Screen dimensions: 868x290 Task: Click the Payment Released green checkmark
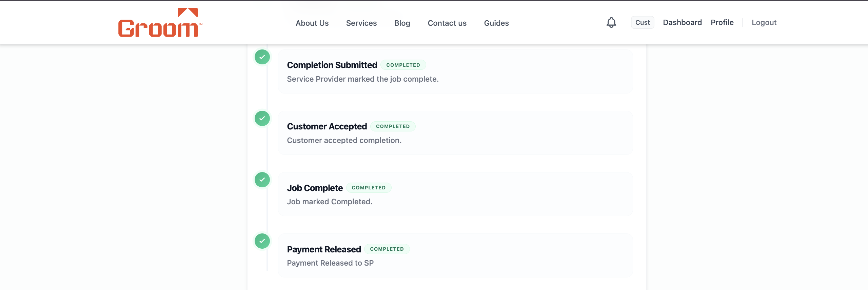262,241
